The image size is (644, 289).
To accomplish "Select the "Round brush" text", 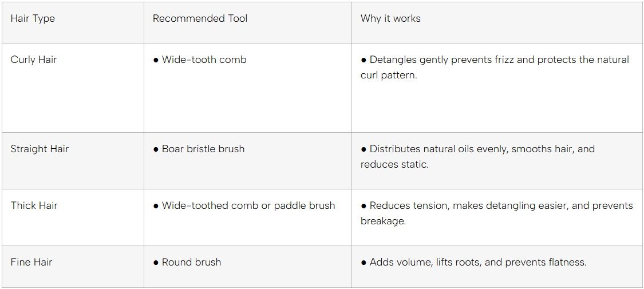I will pyautogui.click(x=191, y=262).
